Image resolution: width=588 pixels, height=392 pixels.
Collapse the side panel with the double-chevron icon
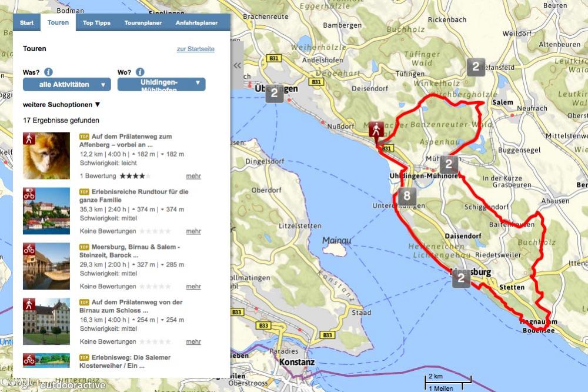(x=238, y=65)
